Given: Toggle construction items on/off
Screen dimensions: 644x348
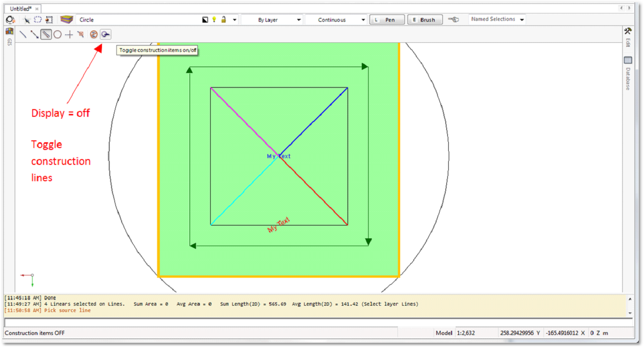Looking at the screenshot, I should 106,34.
